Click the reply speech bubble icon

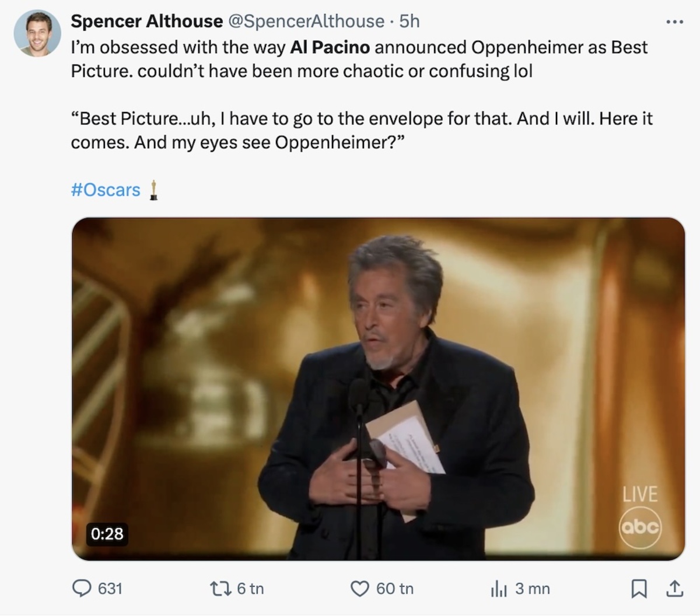pos(82,589)
